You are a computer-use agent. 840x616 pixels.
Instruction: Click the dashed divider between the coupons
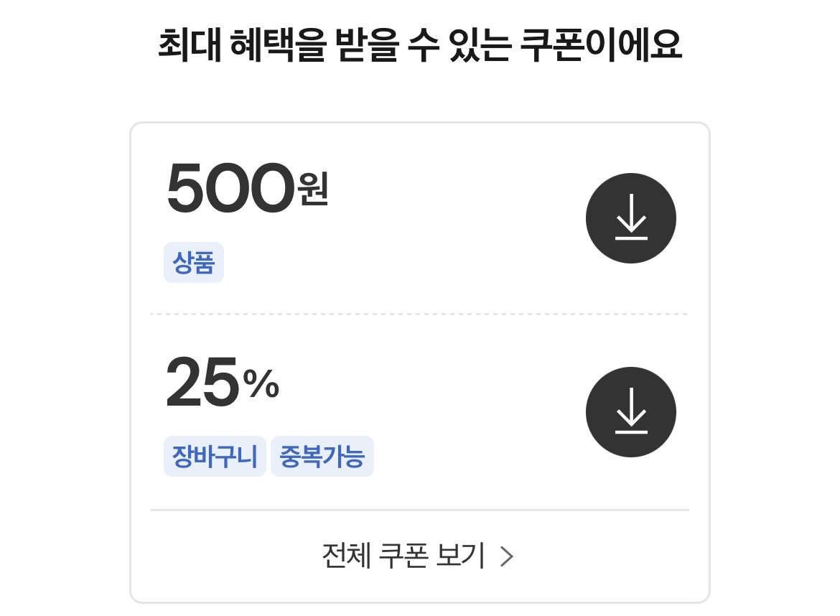(419, 314)
